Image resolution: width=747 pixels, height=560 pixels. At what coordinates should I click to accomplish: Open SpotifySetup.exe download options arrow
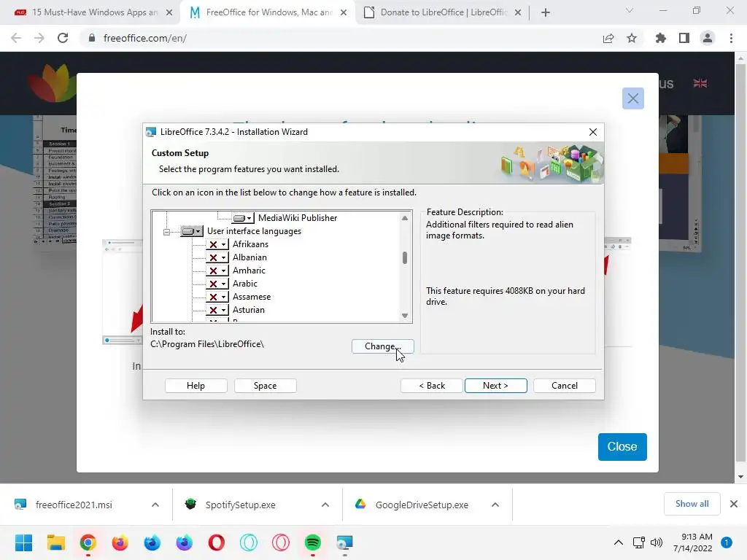[x=325, y=505]
